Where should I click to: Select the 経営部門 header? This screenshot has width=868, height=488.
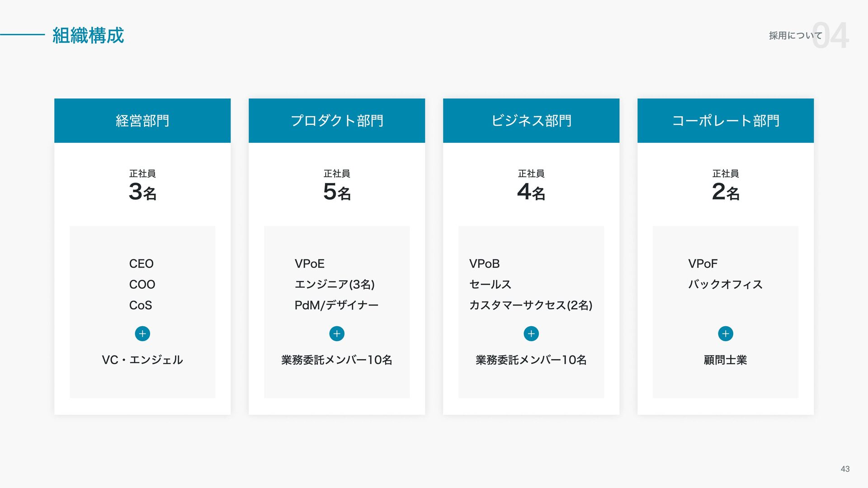pyautogui.click(x=142, y=121)
